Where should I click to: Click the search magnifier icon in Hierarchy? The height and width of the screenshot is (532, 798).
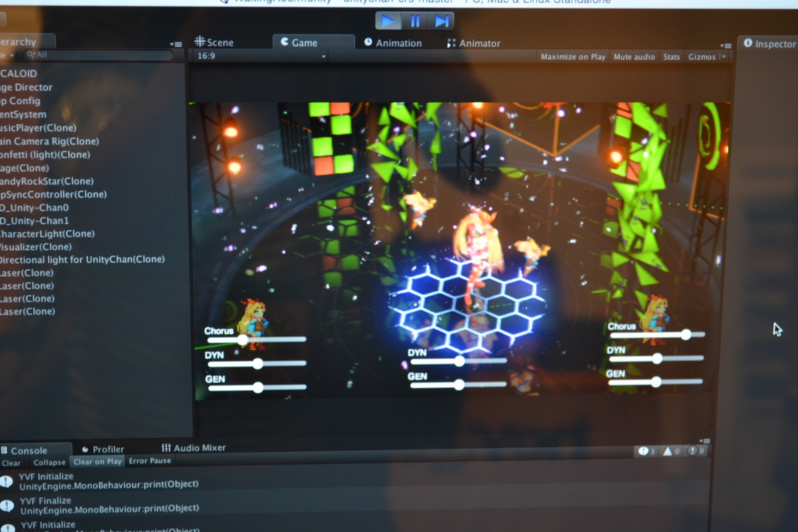pos(31,54)
